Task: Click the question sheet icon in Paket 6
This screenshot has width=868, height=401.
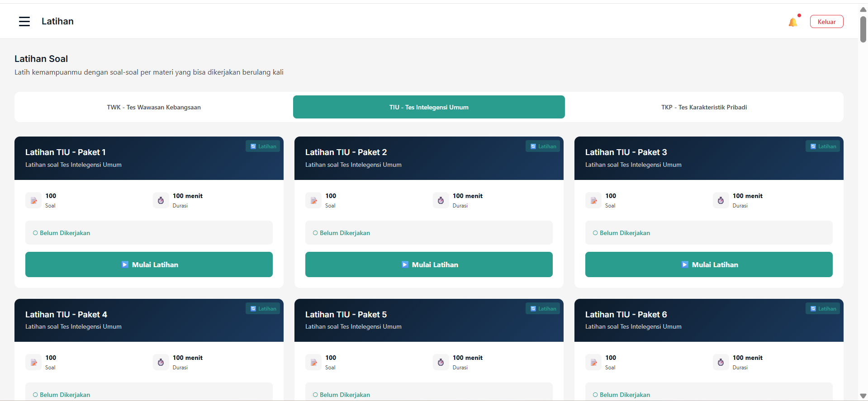Action: click(593, 362)
